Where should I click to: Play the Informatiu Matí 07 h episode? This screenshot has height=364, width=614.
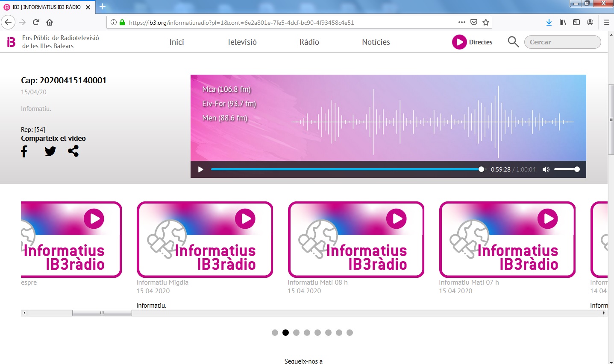pyautogui.click(x=548, y=219)
